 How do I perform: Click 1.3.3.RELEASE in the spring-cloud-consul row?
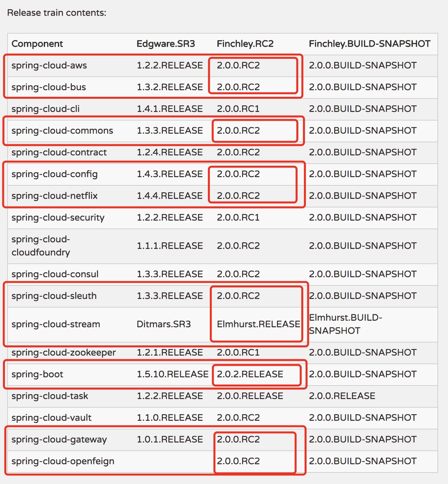tap(170, 274)
